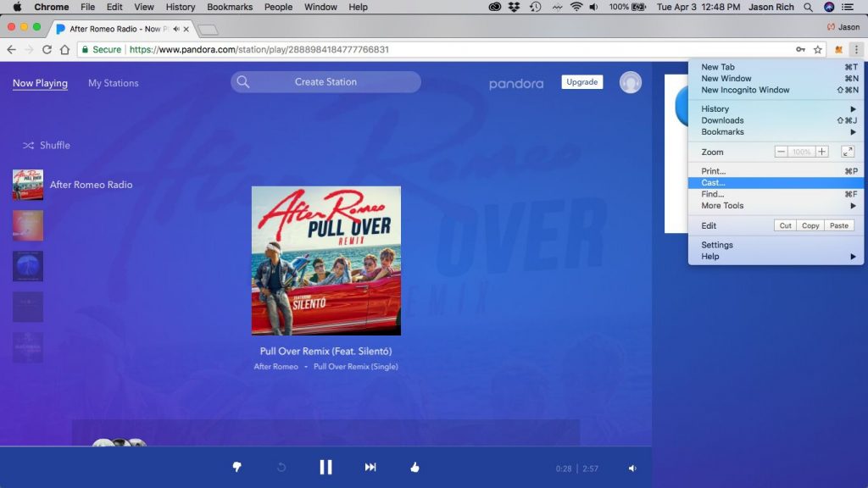This screenshot has height=488, width=868.
Task: Open Siri from menu bar
Action: click(x=829, y=7)
